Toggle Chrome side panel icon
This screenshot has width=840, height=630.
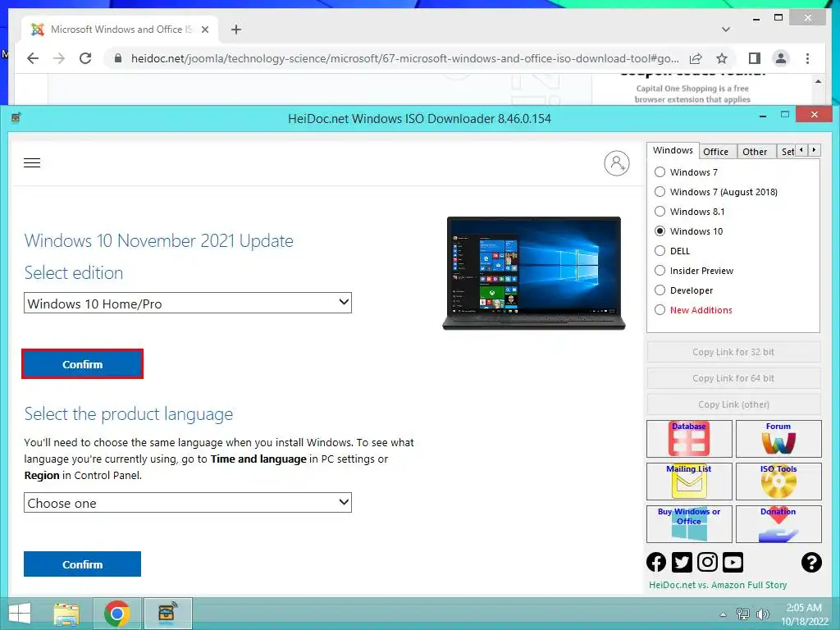pos(755,58)
